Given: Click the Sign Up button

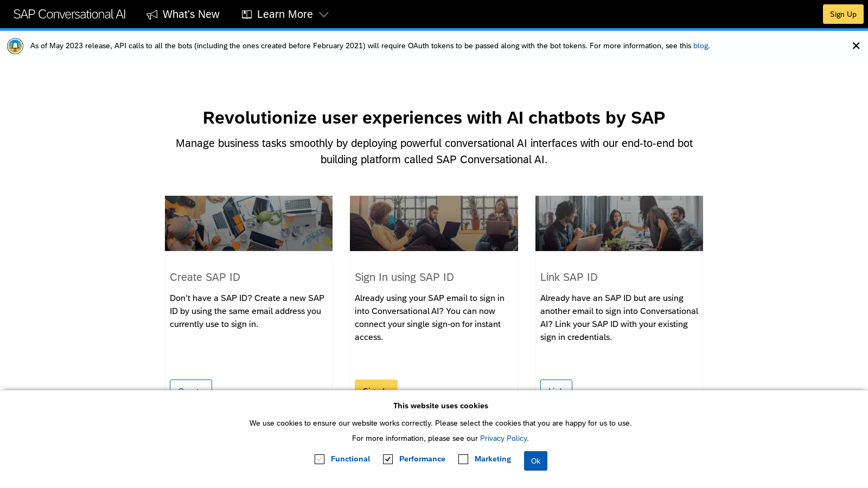Looking at the screenshot, I should [x=843, y=14].
